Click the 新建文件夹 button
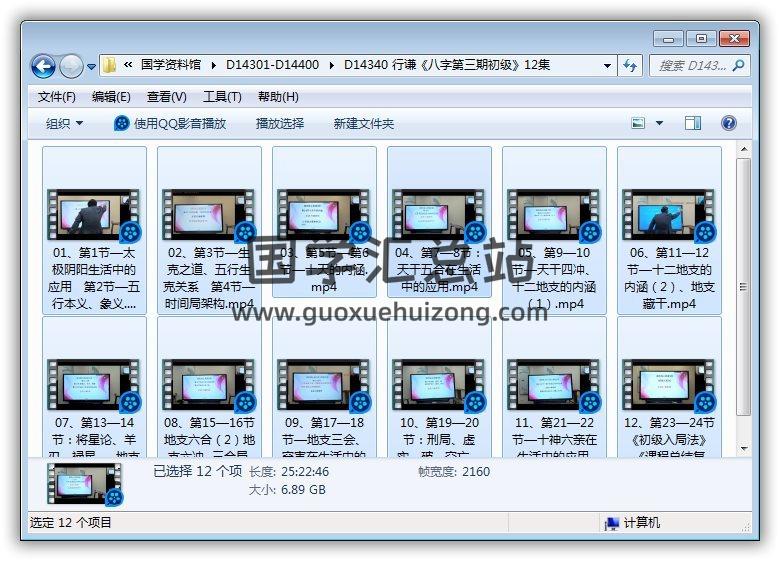 pyautogui.click(x=363, y=123)
